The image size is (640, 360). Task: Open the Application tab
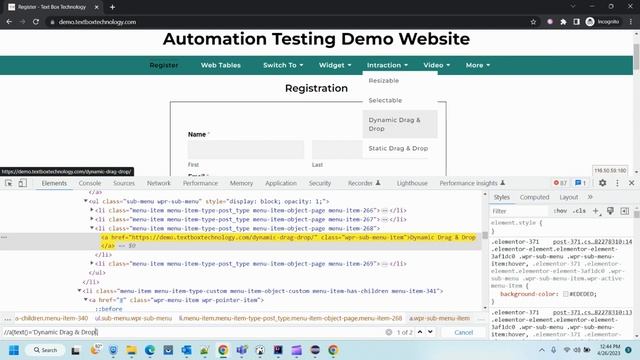coord(281,183)
